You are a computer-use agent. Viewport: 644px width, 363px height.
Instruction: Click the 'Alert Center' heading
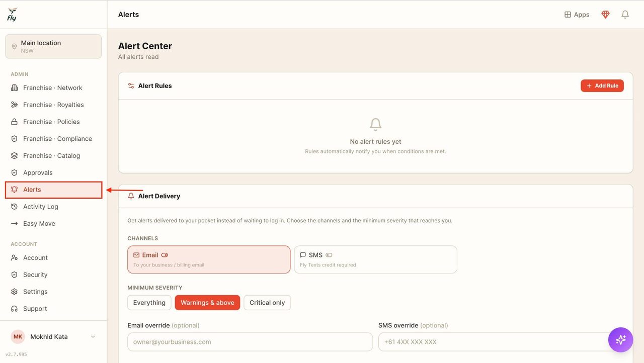145,46
